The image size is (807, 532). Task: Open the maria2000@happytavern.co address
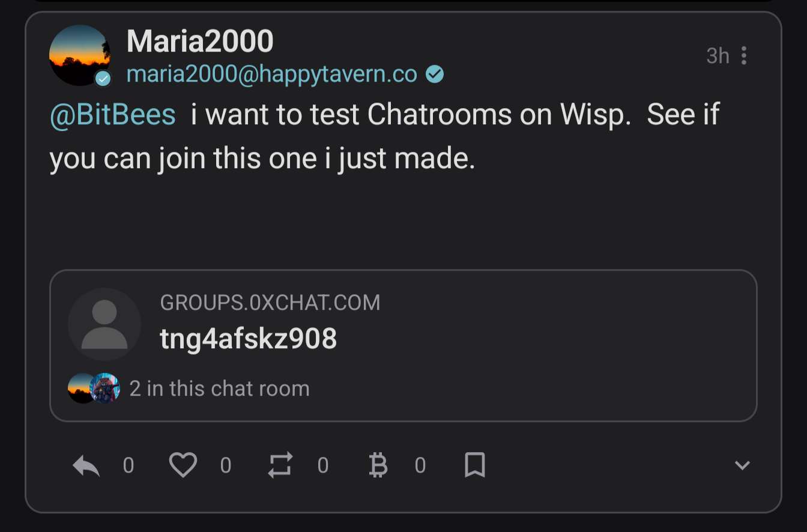click(x=272, y=74)
